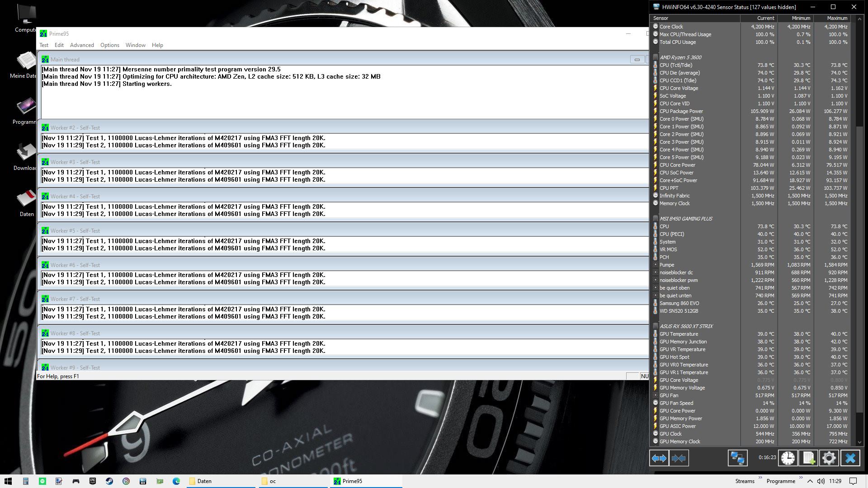
Task: Open the notepad-with-pen taskbar icon
Action: coord(59,481)
